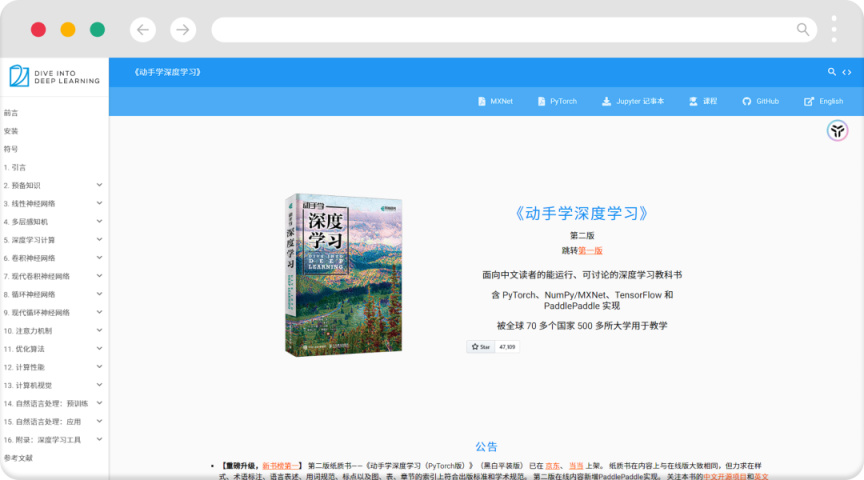This screenshot has height=480, width=864.
Task: Expand chapter 5 深度学习计算 chevron
Action: (99, 240)
